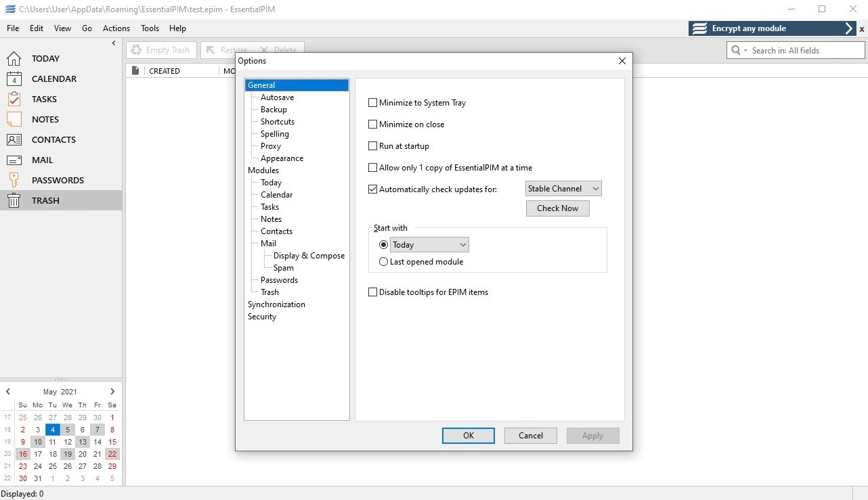Select Appearance in the options tree

point(282,158)
